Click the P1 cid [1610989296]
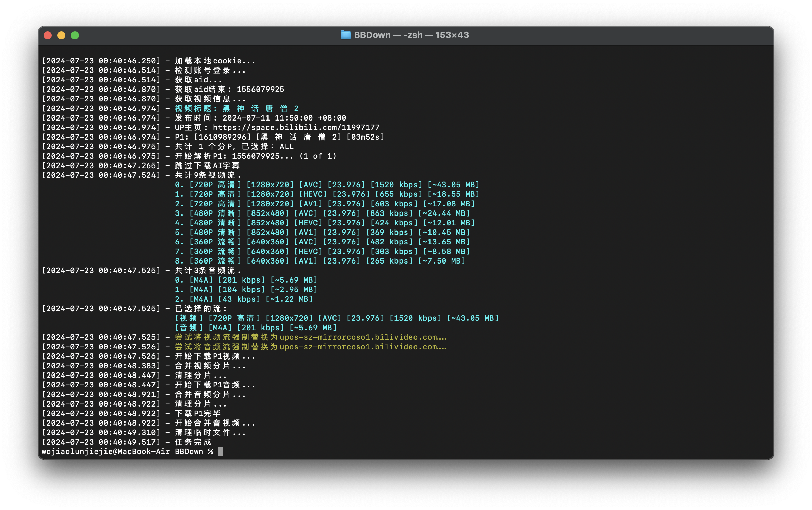Viewport: 812px width, 510px height. pos(222,137)
